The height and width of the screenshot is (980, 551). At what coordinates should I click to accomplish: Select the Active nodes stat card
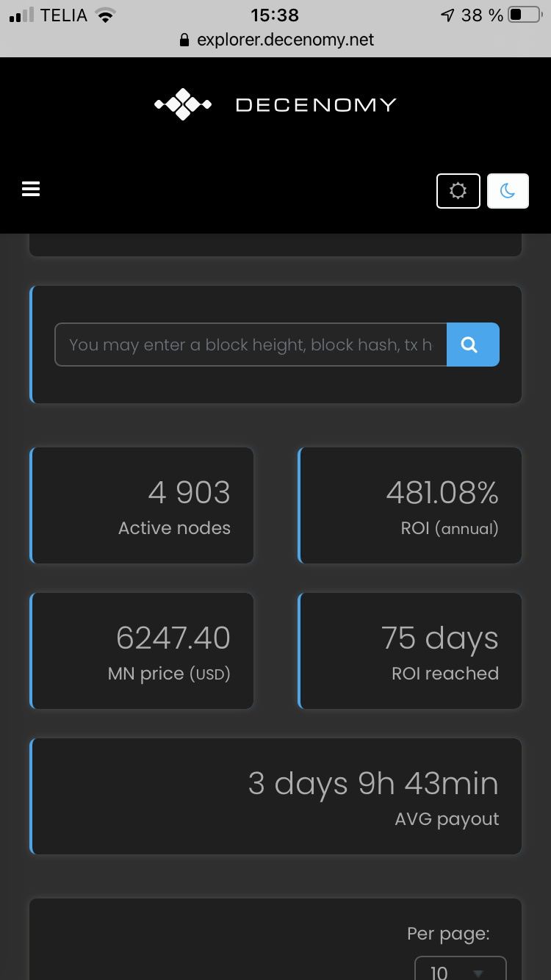(x=142, y=505)
